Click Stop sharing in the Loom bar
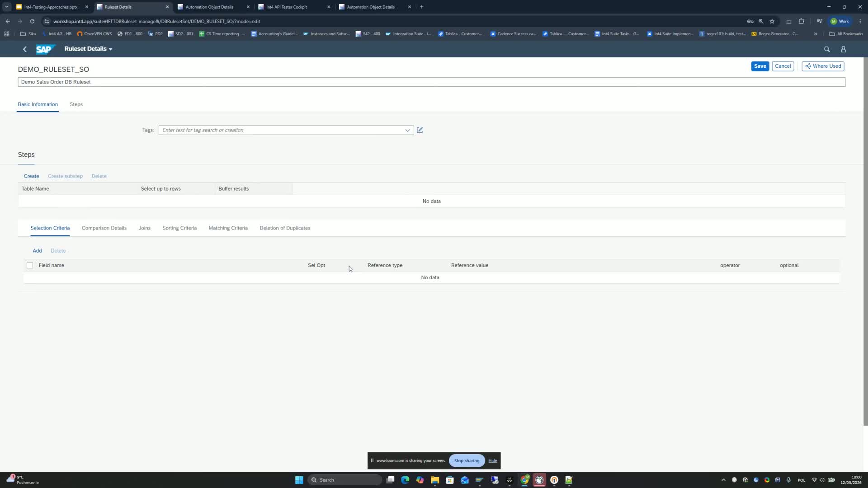The image size is (868, 488). [467, 461]
